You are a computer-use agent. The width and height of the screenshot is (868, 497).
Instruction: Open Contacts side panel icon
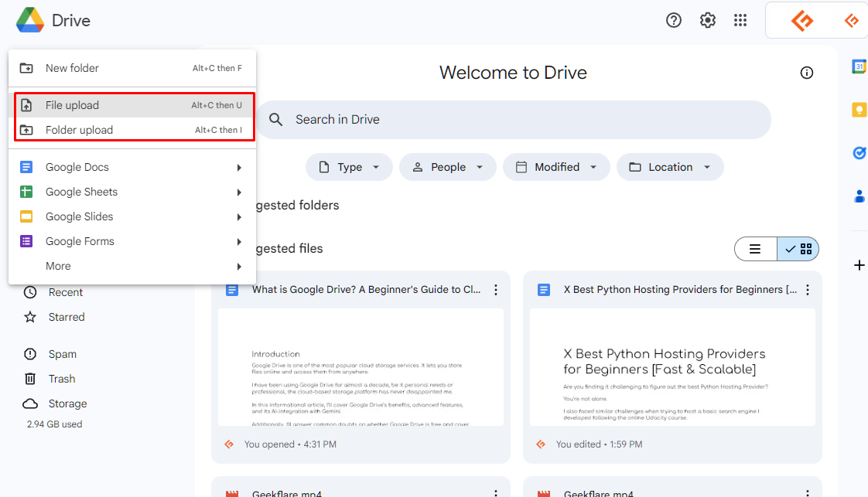pos(859,196)
